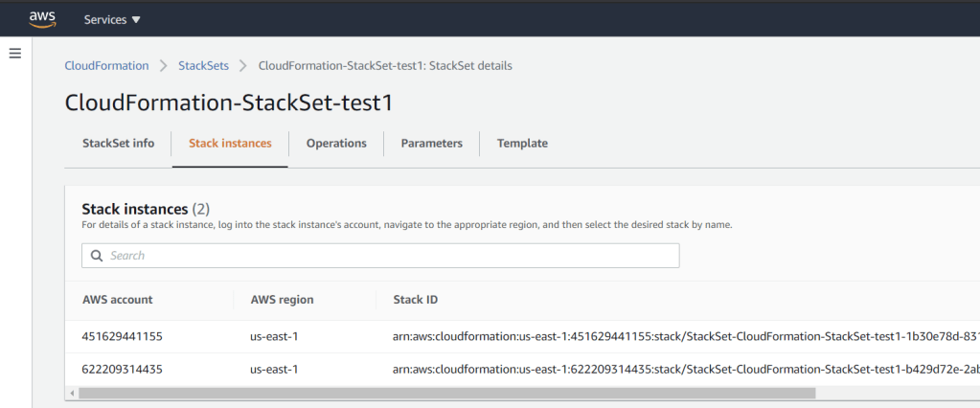Click the AWS region column header
The height and width of the screenshot is (408, 980).
(x=282, y=300)
